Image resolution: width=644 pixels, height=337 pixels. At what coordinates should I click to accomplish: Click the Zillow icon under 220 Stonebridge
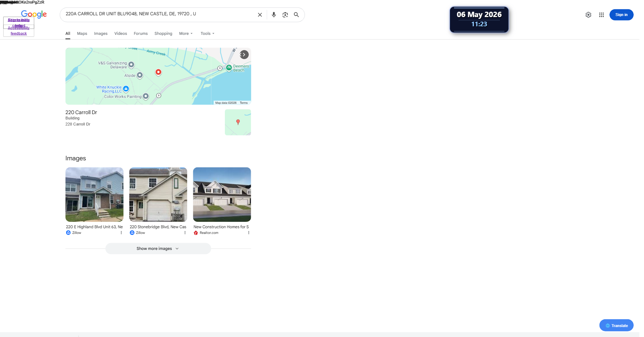(x=132, y=233)
